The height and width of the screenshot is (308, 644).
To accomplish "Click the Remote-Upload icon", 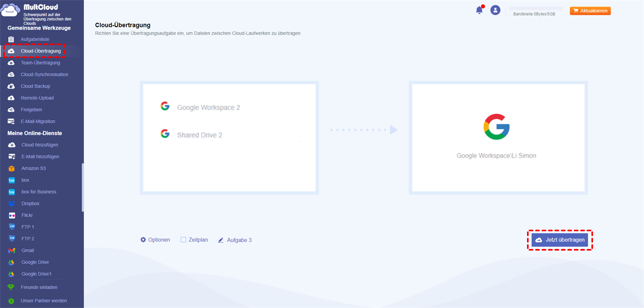I will (x=11, y=98).
